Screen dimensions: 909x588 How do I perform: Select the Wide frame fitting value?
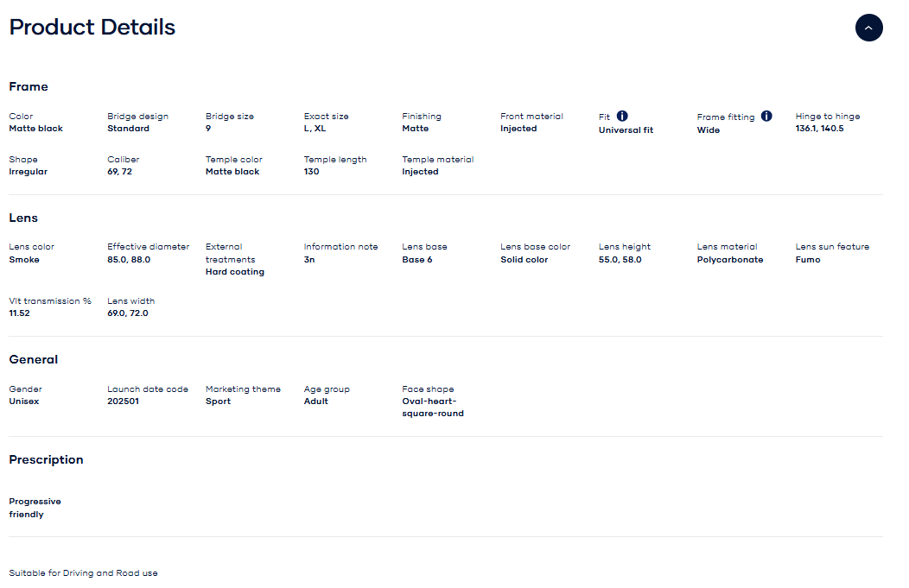(x=708, y=130)
